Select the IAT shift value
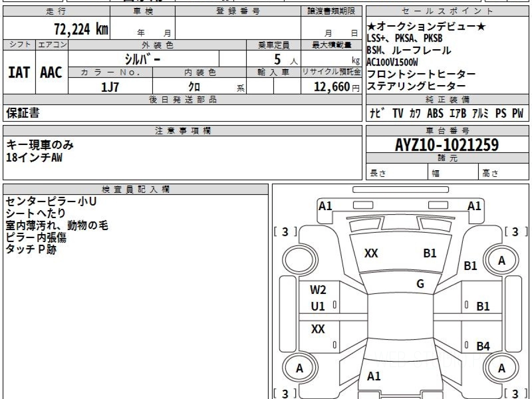The image size is (532, 399). tap(19, 72)
